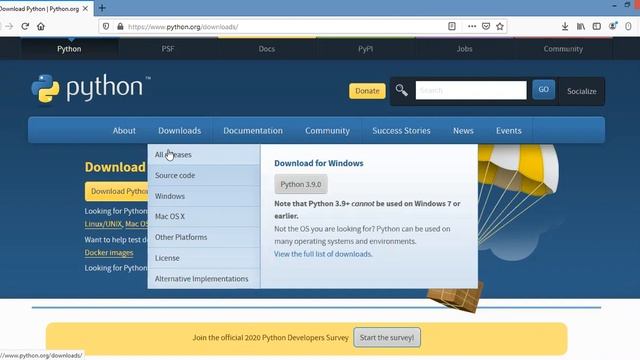Screen dimensions: 640x360
Task: Open the News navigation menu
Action: pos(463,131)
